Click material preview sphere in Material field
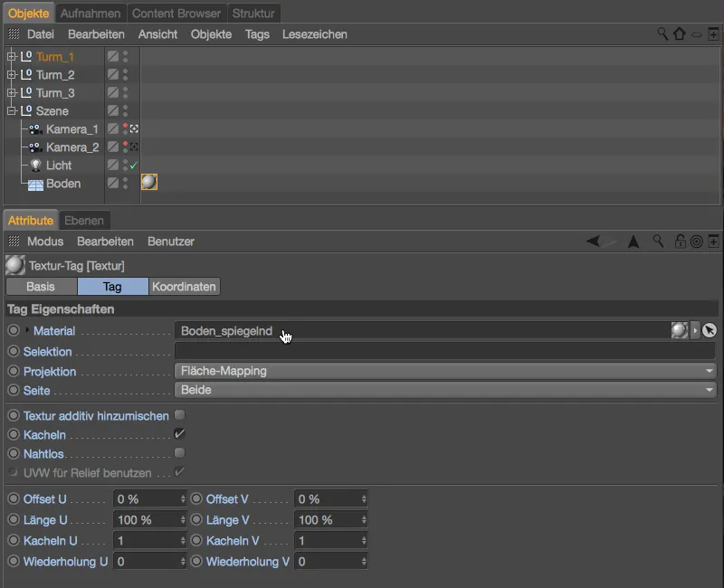 [x=680, y=330]
